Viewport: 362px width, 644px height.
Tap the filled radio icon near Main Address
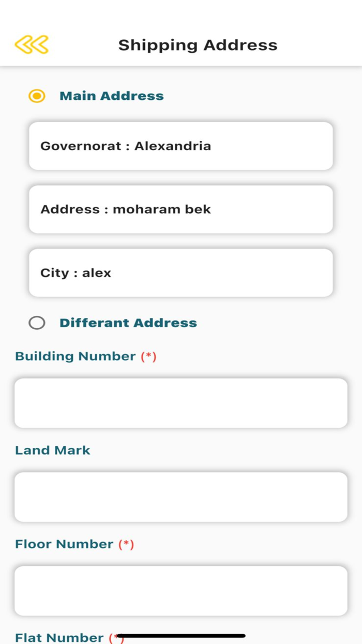tap(36, 96)
